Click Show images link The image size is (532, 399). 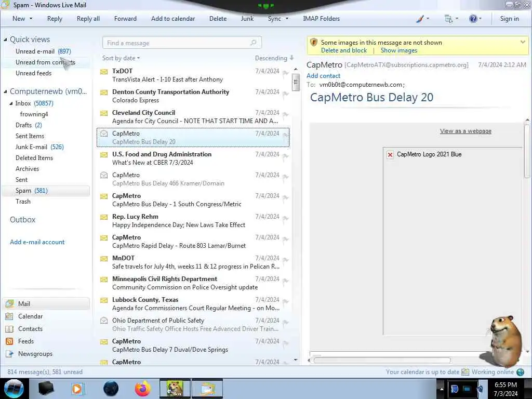click(x=399, y=50)
